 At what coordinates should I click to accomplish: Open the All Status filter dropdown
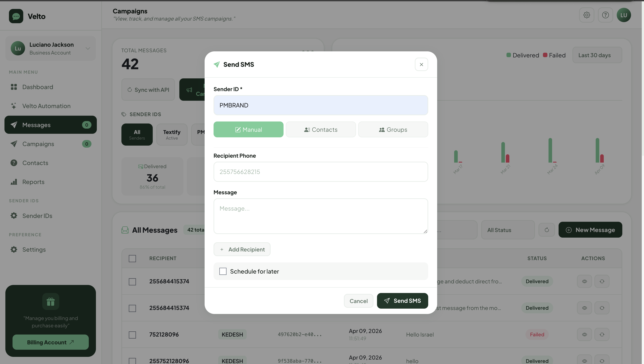pos(508,230)
